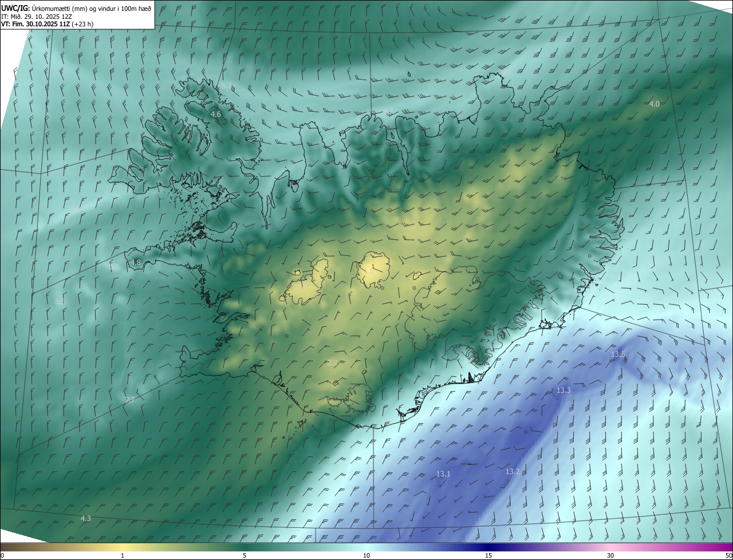Click the "50" tick on the color scale
Screen dimensions: 733x560
click(x=728, y=556)
